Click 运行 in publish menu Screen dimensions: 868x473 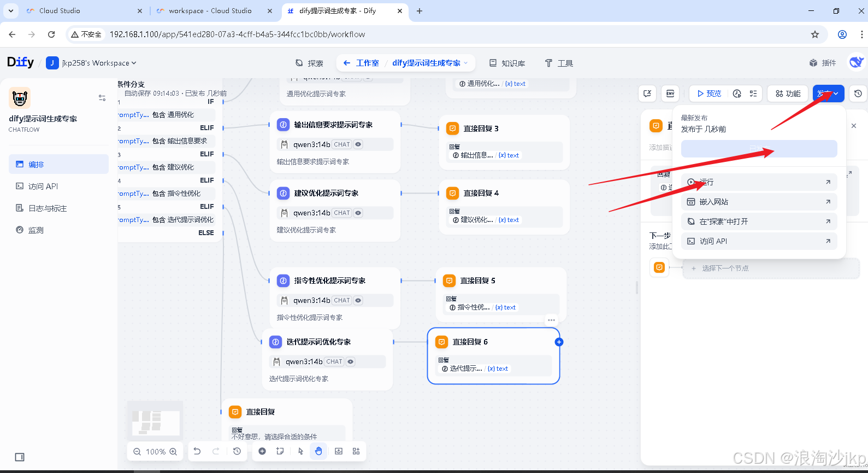click(x=759, y=182)
